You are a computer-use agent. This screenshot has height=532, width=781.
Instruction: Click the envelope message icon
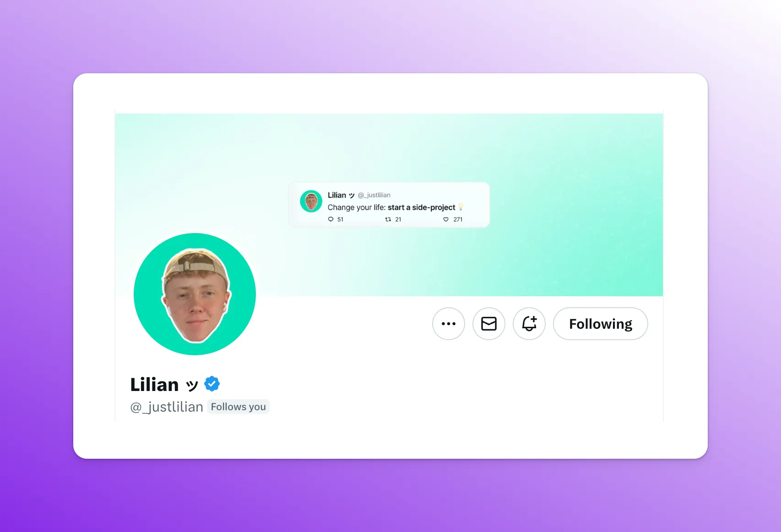click(x=489, y=324)
